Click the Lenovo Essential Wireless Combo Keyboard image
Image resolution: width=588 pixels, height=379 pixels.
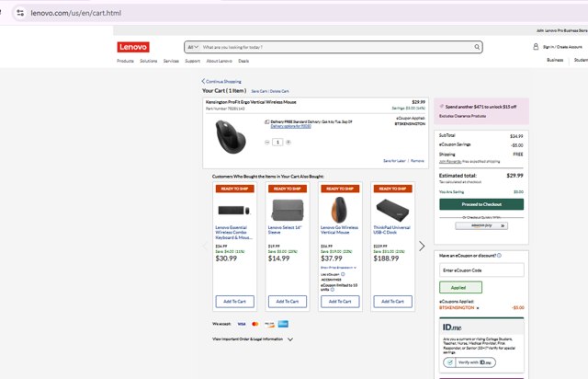[234, 210]
